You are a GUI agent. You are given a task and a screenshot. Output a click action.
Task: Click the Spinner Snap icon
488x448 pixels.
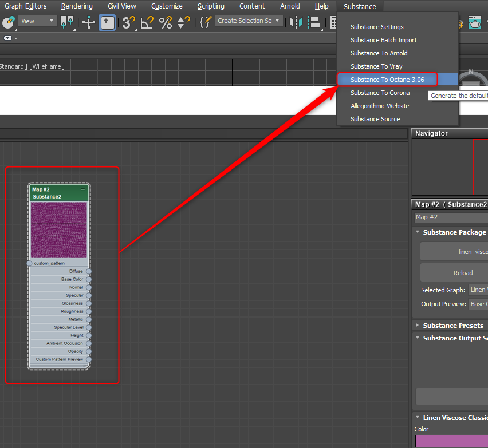pos(183,22)
